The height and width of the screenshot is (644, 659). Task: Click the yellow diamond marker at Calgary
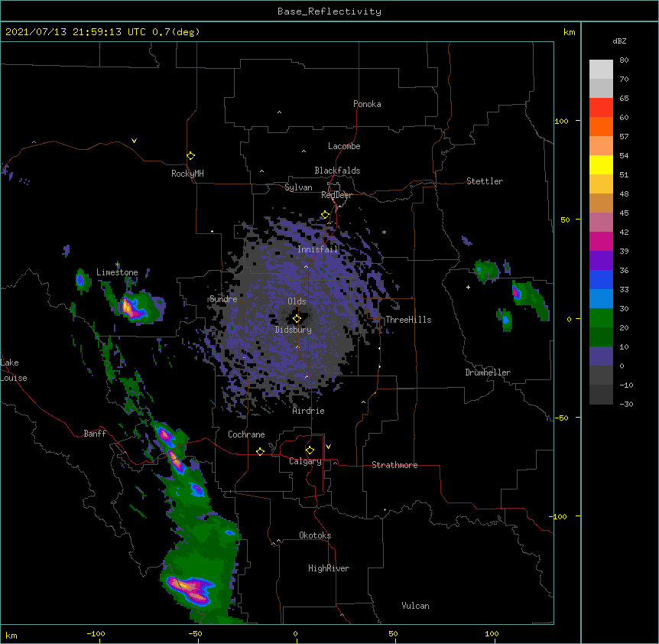310,450
